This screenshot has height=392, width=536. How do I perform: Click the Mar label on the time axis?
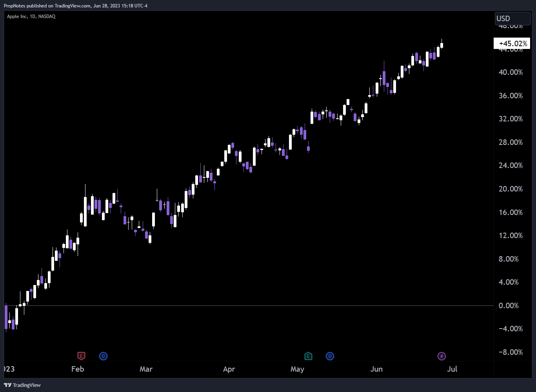[x=146, y=369]
